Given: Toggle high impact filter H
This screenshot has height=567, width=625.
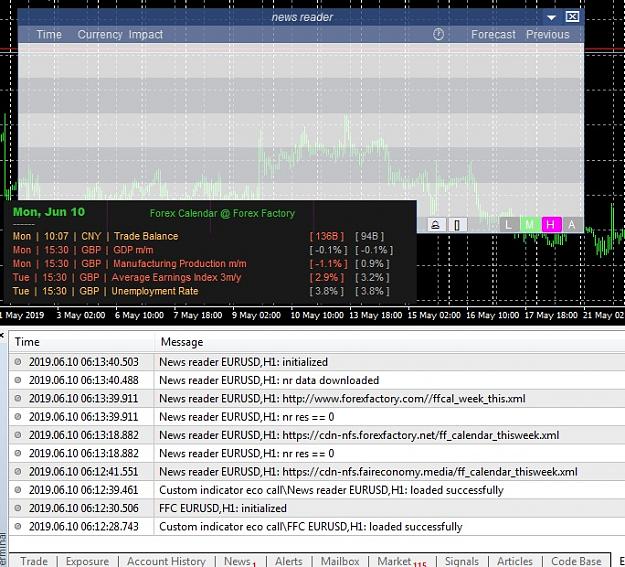Looking at the screenshot, I should click(x=551, y=224).
